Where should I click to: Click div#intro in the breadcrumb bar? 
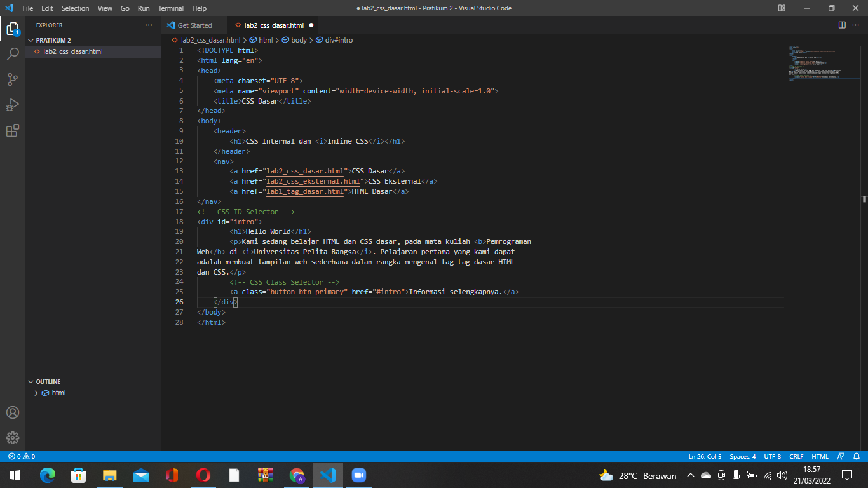click(339, 39)
